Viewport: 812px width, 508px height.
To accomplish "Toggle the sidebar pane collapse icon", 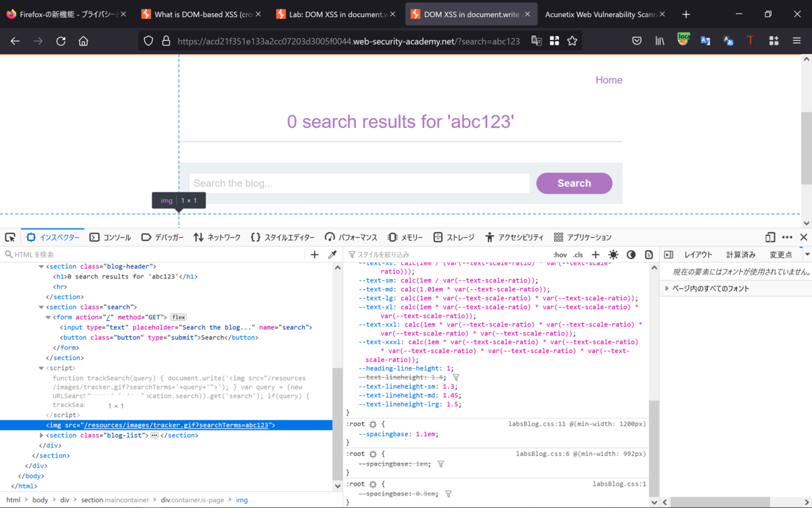I will (x=669, y=255).
